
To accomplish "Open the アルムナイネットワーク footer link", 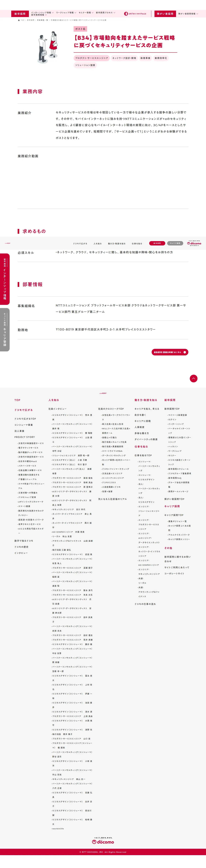I will tap(179, 535).
